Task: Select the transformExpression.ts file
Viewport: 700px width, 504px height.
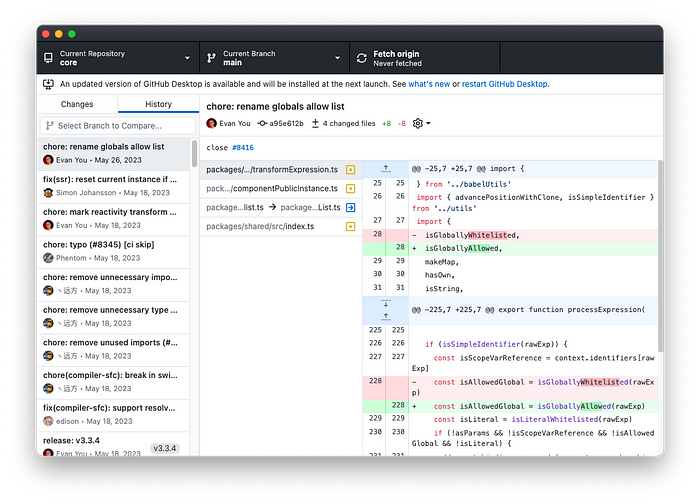Action: click(x=281, y=170)
